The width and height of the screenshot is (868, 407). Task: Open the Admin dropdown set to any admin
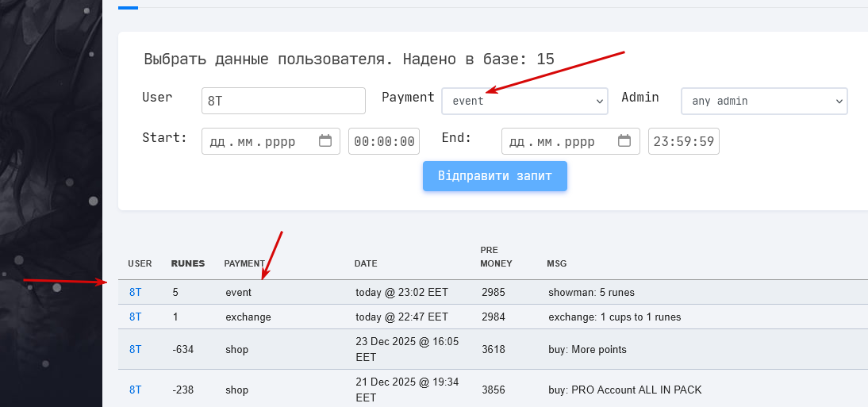764,101
